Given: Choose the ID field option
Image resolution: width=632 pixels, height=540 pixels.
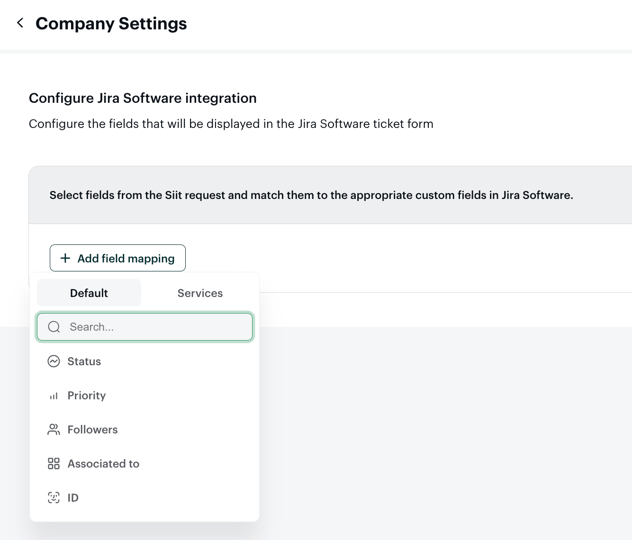Looking at the screenshot, I should [73, 498].
